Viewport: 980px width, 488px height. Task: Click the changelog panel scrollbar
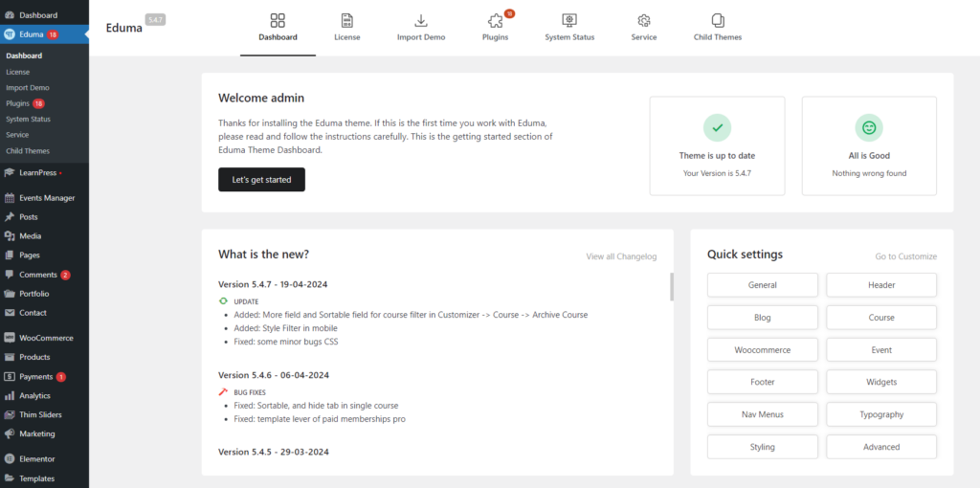tap(672, 287)
